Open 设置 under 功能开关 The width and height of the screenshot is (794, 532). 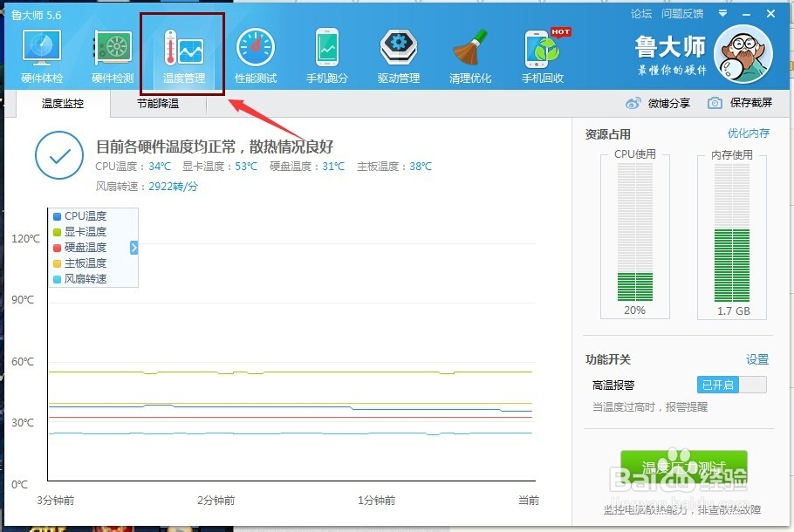[x=757, y=359]
